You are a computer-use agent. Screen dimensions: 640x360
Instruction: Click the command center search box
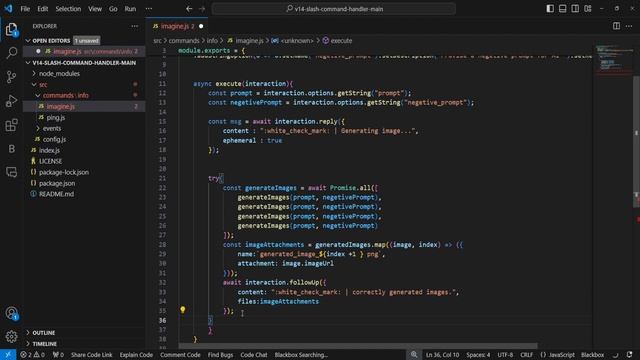tap(333, 9)
